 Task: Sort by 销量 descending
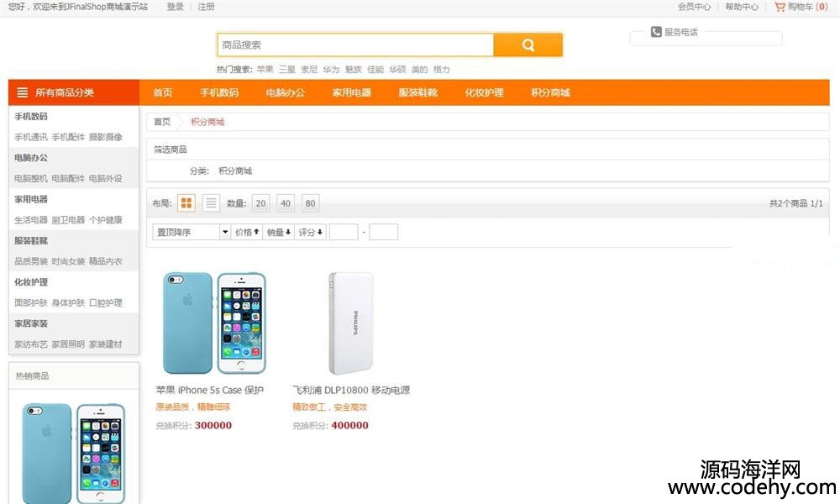pos(279,232)
